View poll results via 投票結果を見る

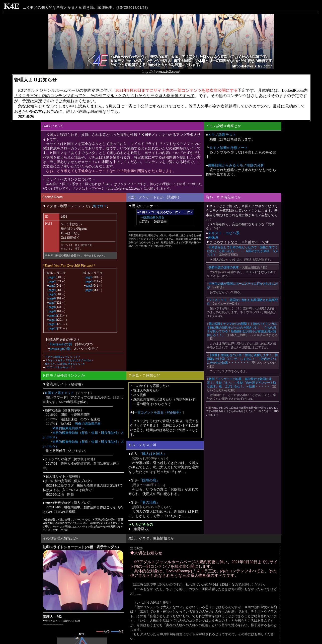point(152,217)
